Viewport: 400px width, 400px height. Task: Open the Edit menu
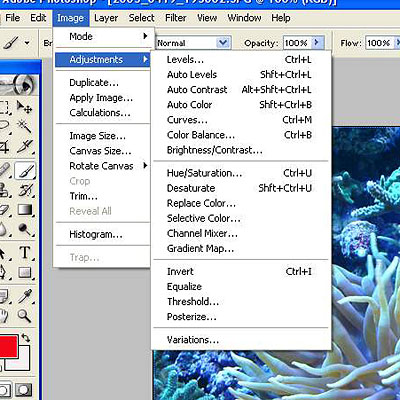point(38,18)
